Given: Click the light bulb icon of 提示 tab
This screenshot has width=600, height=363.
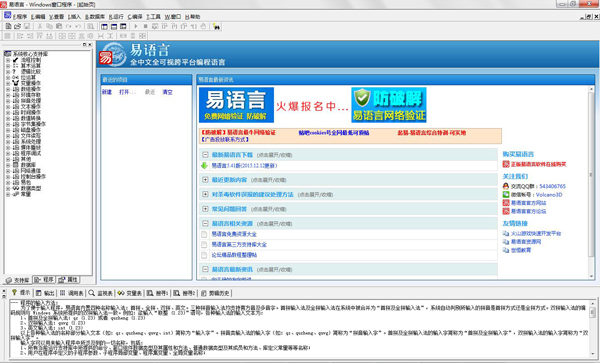Looking at the screenshot, I should coord(14,293).
